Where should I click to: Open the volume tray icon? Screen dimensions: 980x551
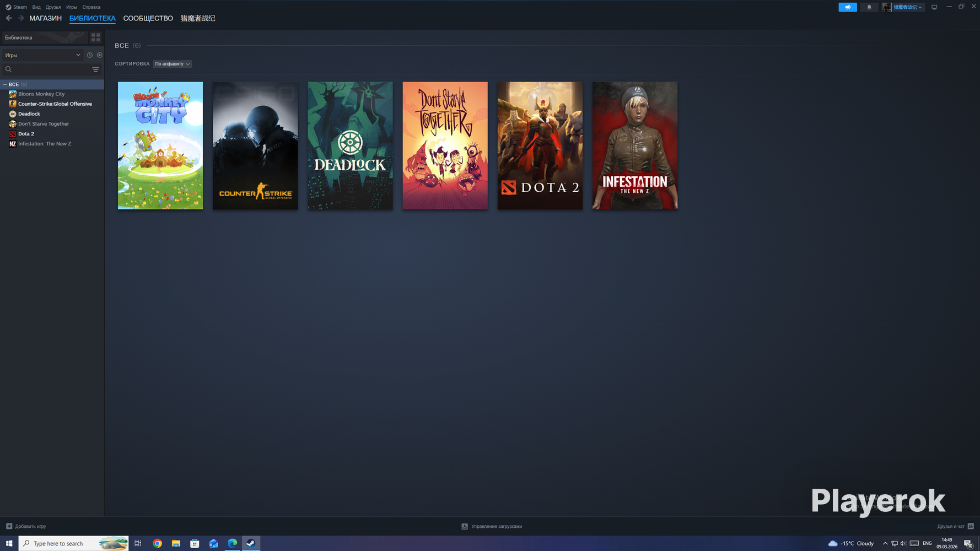[x=903, y=543]
